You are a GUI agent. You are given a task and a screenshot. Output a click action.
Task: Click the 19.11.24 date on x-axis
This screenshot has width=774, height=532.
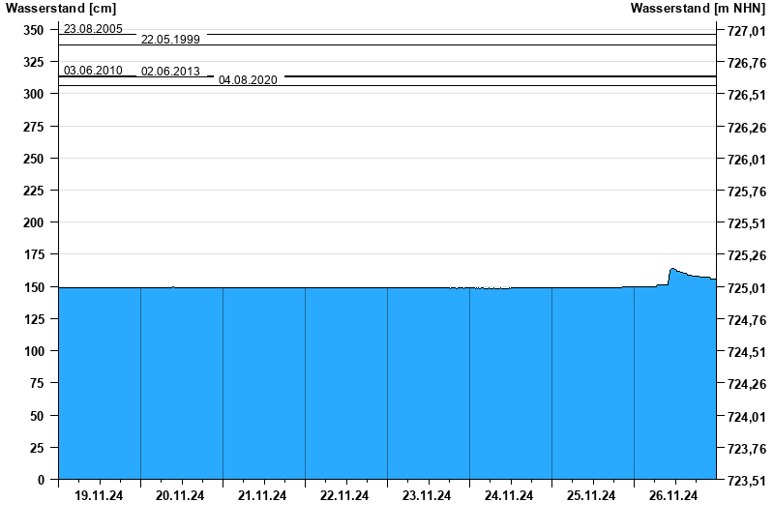99,496
